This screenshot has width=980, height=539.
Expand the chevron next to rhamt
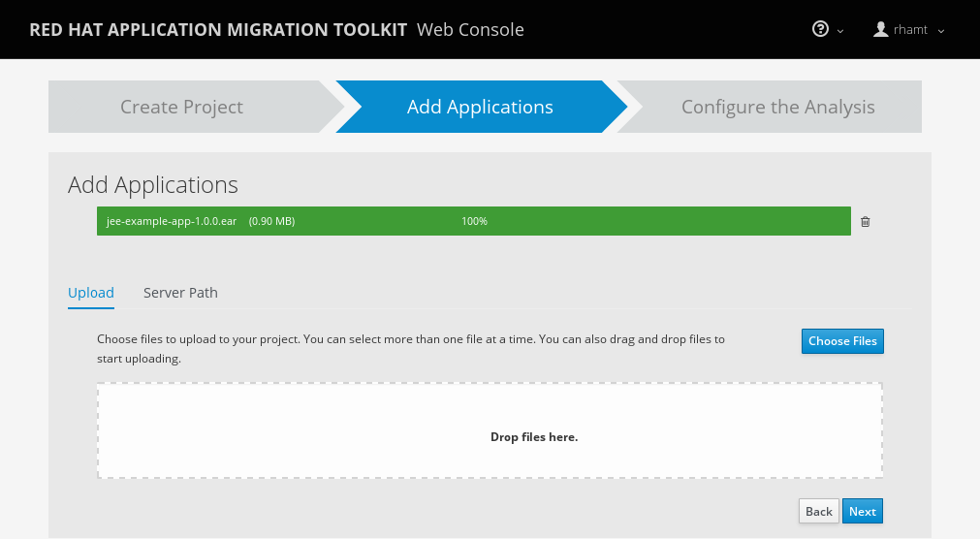pyautogui.click(x=941, y=31)
